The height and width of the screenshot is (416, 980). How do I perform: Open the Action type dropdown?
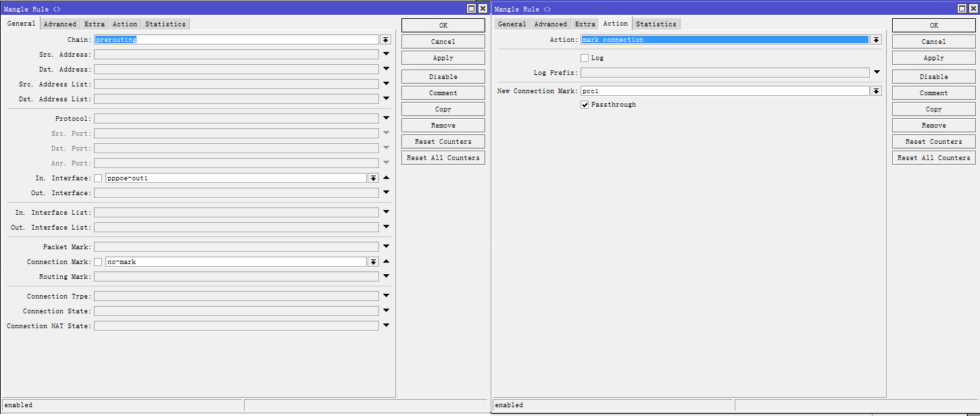tap(876, 40)
